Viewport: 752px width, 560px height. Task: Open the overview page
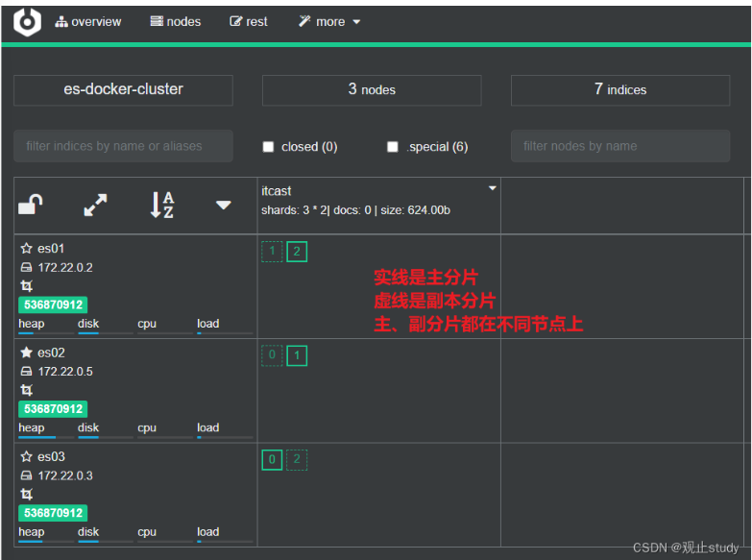click(87, 21)
